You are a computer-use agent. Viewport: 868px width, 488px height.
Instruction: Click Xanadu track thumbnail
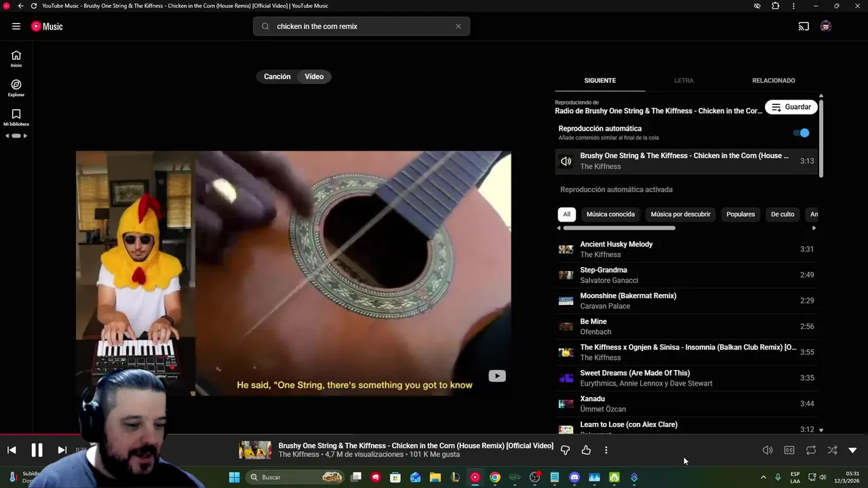click(566, 404)
